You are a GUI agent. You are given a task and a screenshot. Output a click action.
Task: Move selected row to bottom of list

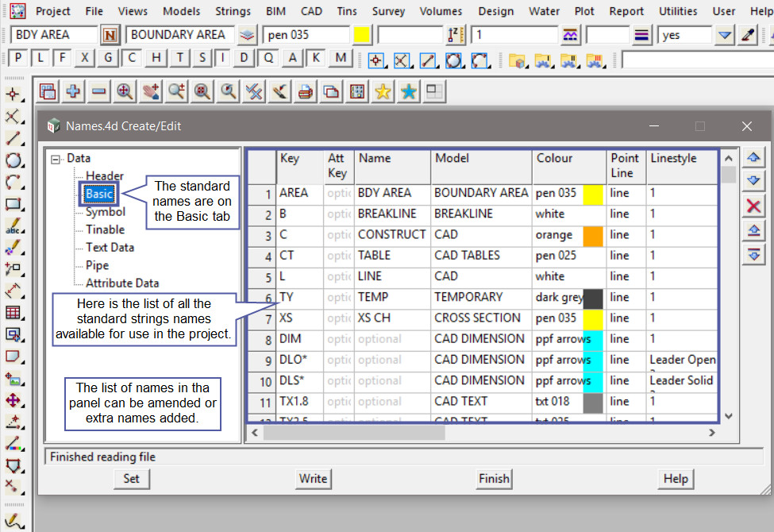753,255
